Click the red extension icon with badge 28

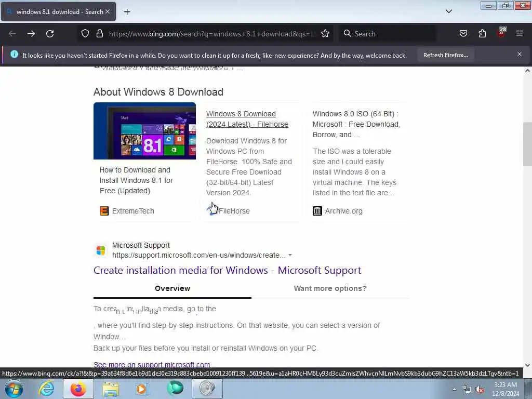pos(501,33)
